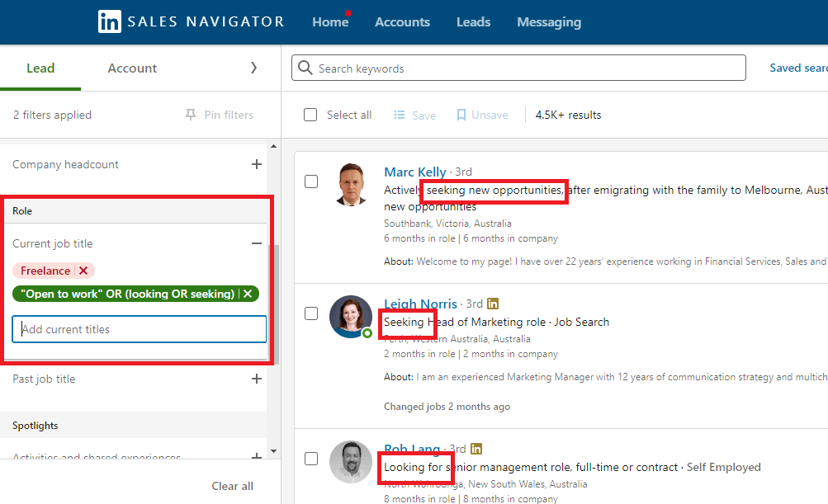Click the Add current titles input field

(139, 329)
